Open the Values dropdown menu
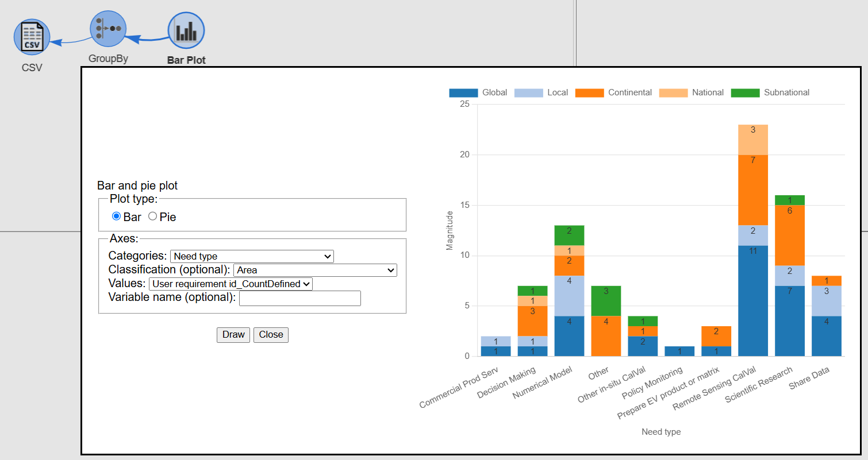Screen dimensions: 868x460 coord(231,284)
